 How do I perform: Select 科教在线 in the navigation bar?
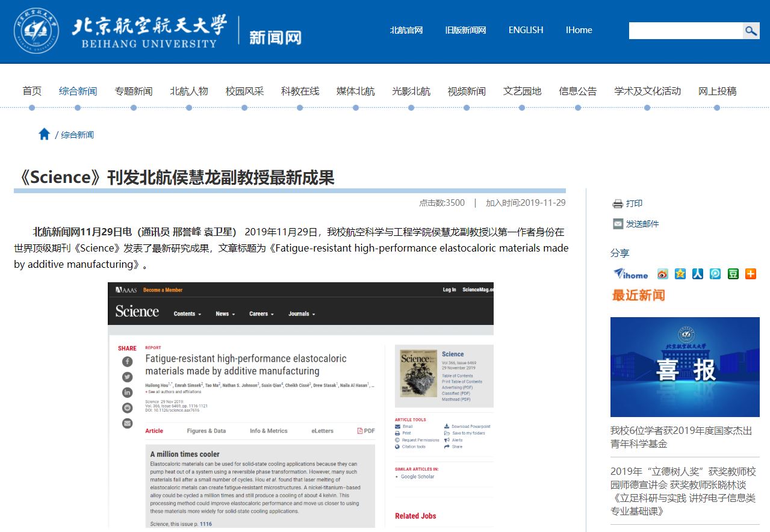tap(300, 91)
